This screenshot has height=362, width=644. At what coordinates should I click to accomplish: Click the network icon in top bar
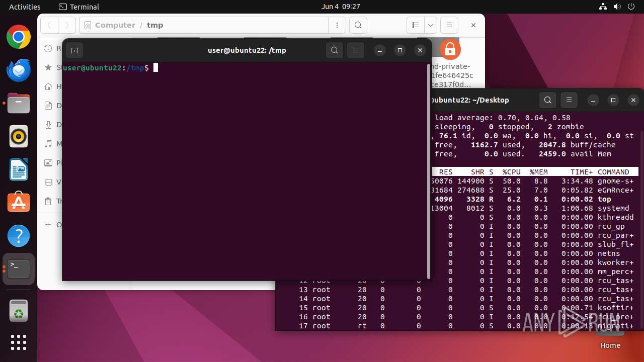[x=603, y=7]
